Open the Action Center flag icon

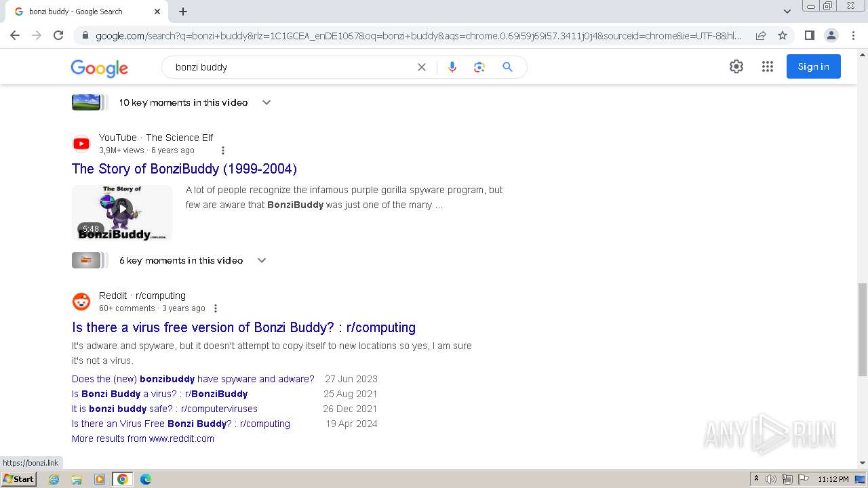tap(803, 479)
